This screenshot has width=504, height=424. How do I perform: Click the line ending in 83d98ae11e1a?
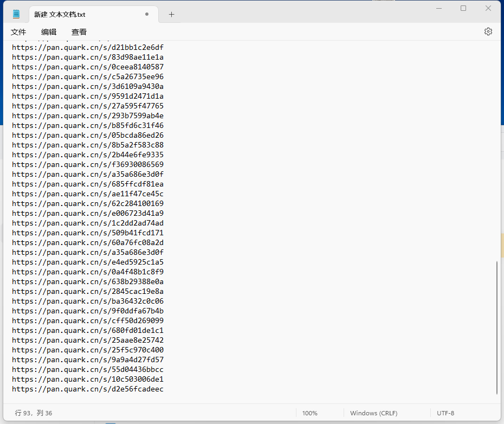tap(88, 57)
